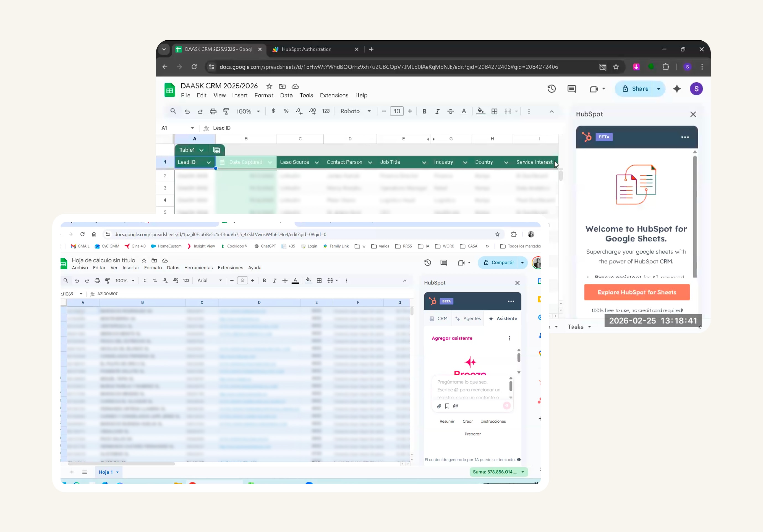Click the HubSpot sprocket logo in top window
Viewport: 763px width, 532px height.
click(x=587, y=137)
